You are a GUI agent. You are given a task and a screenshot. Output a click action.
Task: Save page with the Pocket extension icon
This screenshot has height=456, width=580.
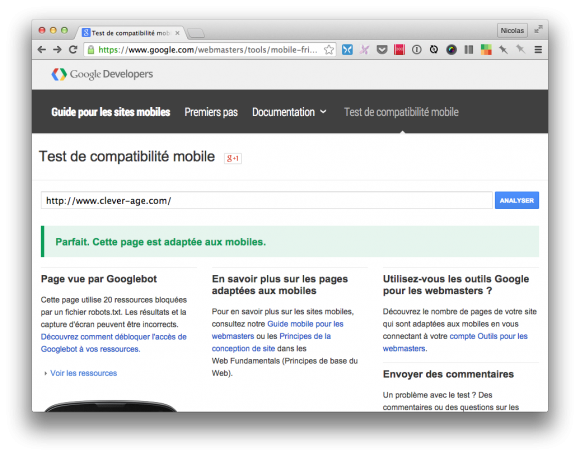(x=382, y=50)
